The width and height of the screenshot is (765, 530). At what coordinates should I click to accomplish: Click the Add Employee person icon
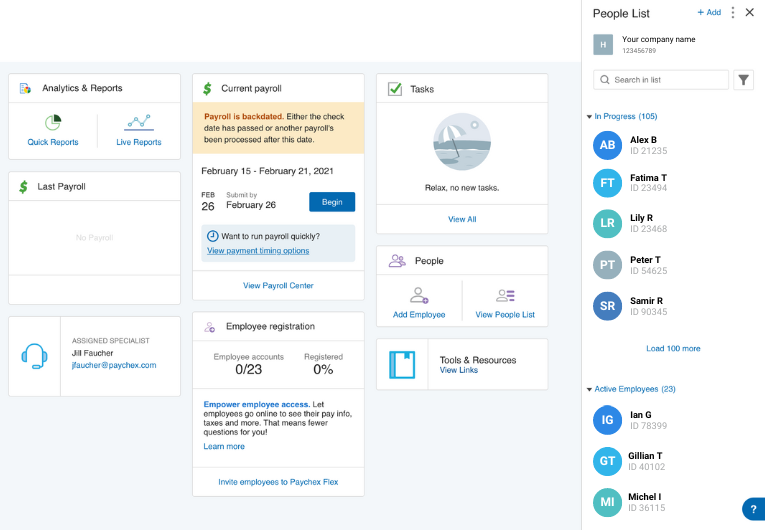419,296
